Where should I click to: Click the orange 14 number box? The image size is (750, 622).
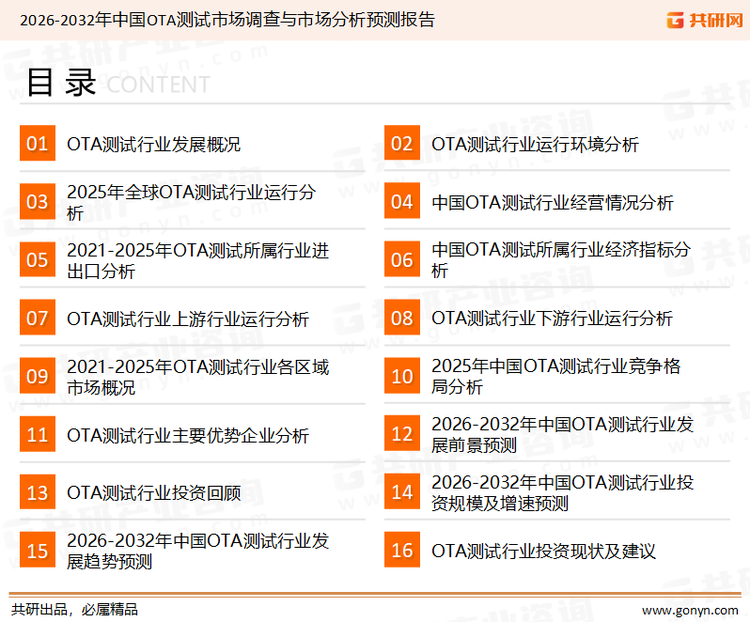[402, 492]
